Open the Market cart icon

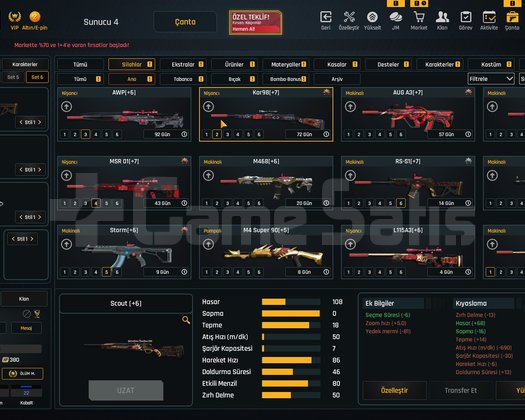[419, 17]
